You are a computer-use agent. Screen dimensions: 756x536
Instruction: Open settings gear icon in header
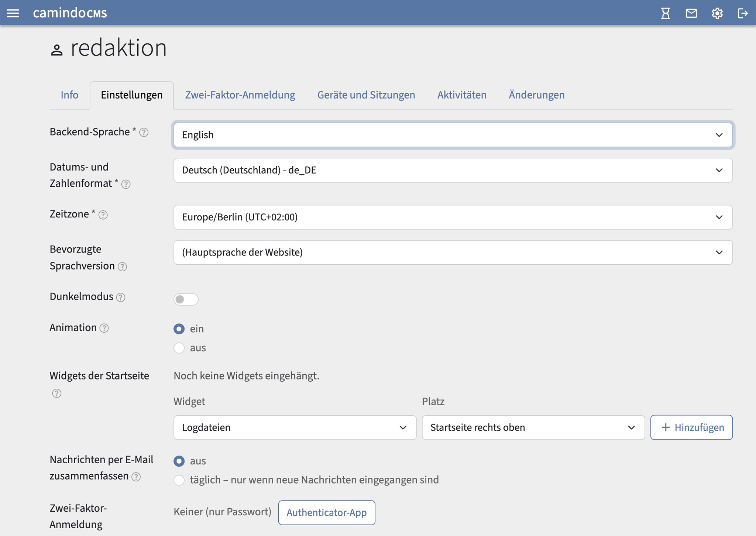point(717,13)
